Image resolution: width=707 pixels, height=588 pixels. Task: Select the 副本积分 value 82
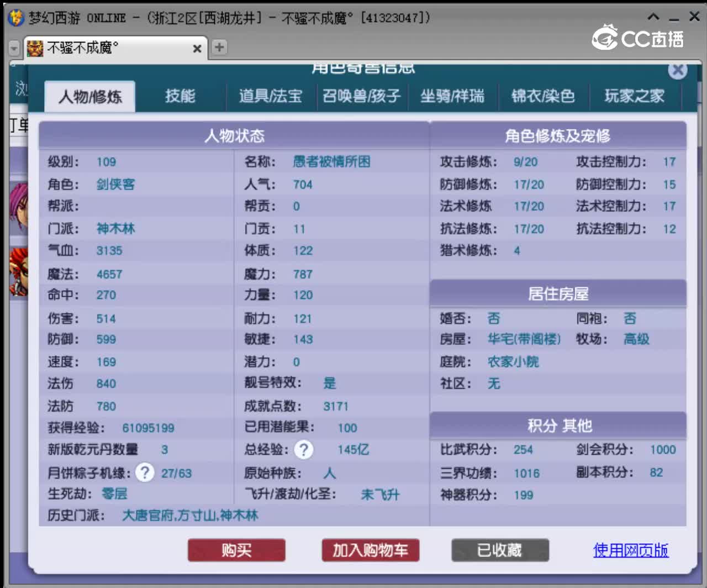coord(656,473)
